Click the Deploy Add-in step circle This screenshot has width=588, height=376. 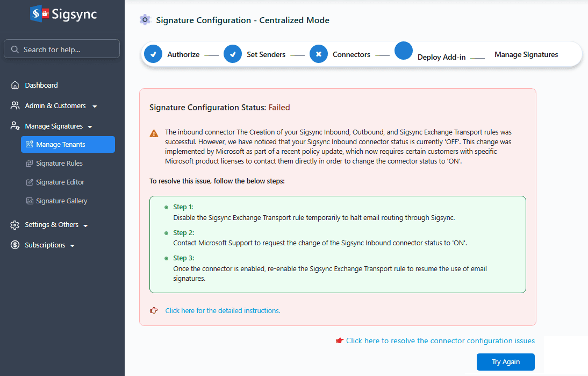tap(404, 51)
